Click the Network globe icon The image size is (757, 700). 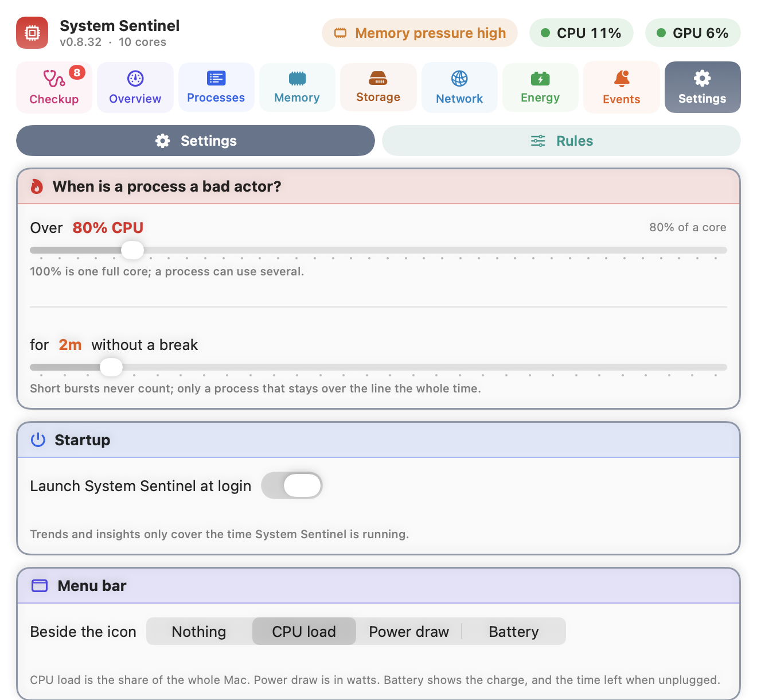point(459,79)
